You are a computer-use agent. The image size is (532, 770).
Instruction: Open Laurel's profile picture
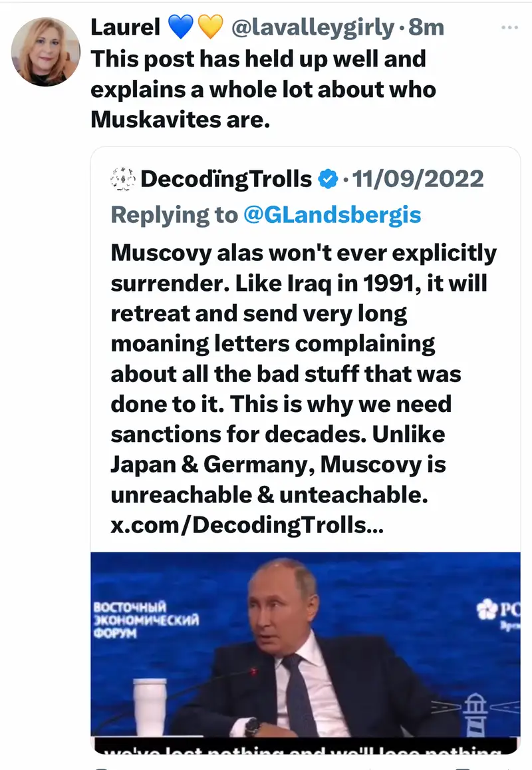(x=47, y=51)
